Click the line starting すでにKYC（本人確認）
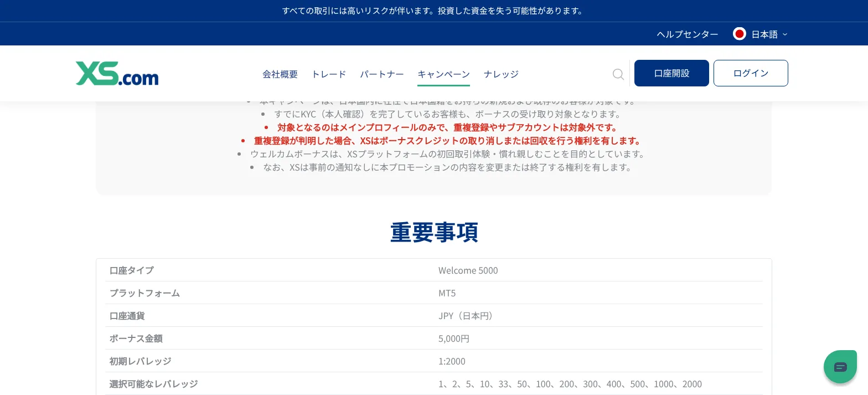This screenshot has height=395, width=868. click(449, 114)
